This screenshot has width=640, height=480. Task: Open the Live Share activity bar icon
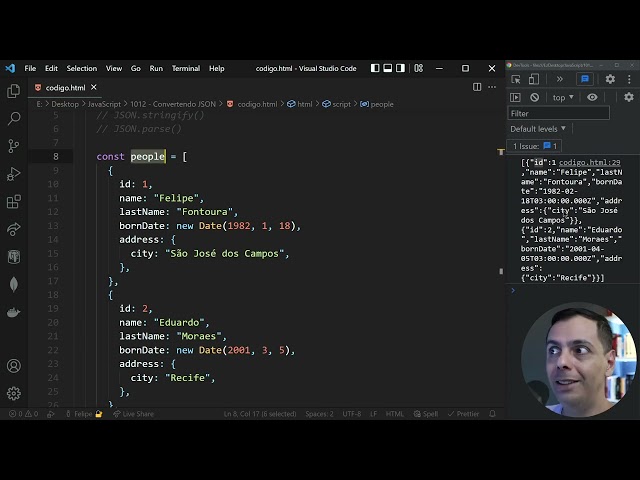13,229
